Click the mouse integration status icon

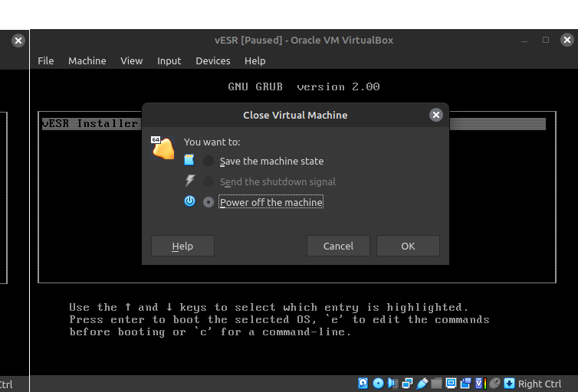[495, 384]
